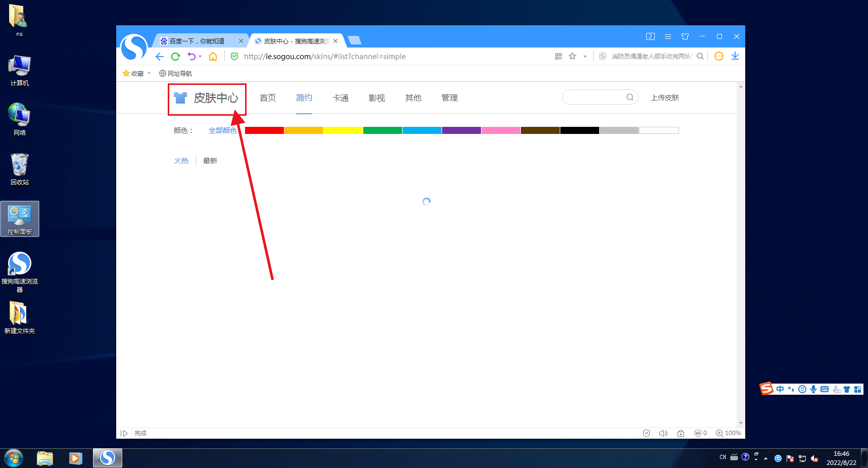The height and width of the screenshot is (468, 868).
Task: Open the 收藏 favorites menu
Action: coord(136,73)
